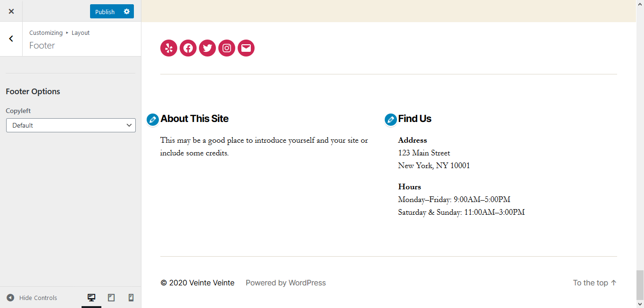This screenshot has height=308, width=644.
Task: Open publish settings gear icon
Action: coord(127,11)
